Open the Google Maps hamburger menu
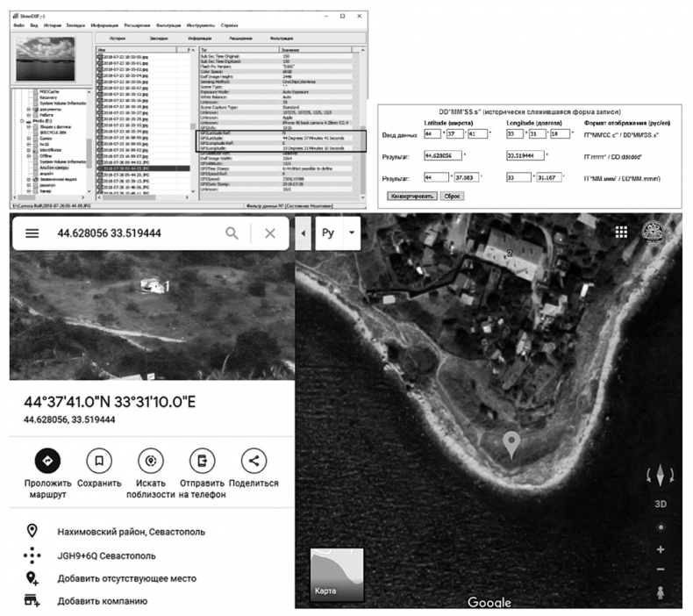The height and width of the screenshot is (616, 693). (x=32, y=233)
